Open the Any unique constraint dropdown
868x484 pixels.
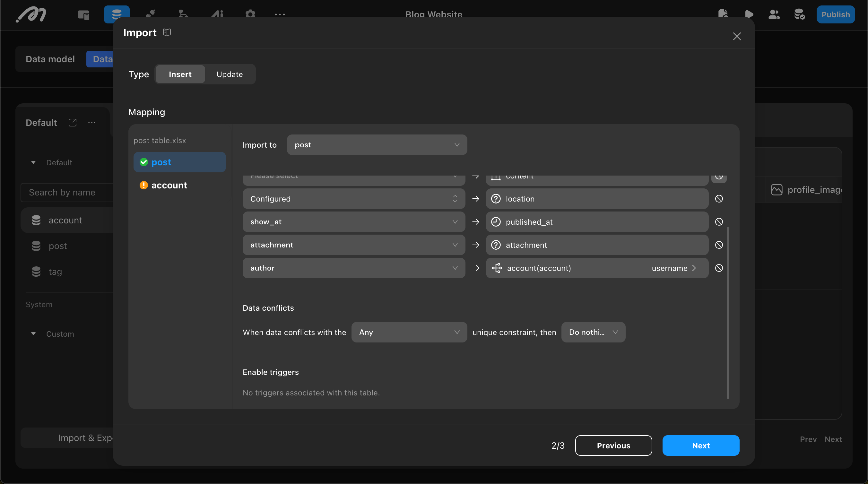[x=409, y=332]
